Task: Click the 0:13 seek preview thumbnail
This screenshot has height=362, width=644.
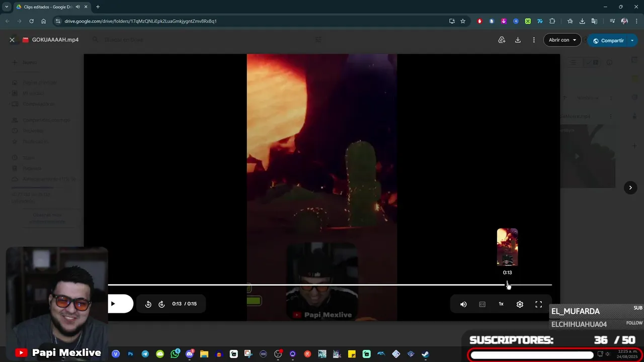Action: pos(507,247)
